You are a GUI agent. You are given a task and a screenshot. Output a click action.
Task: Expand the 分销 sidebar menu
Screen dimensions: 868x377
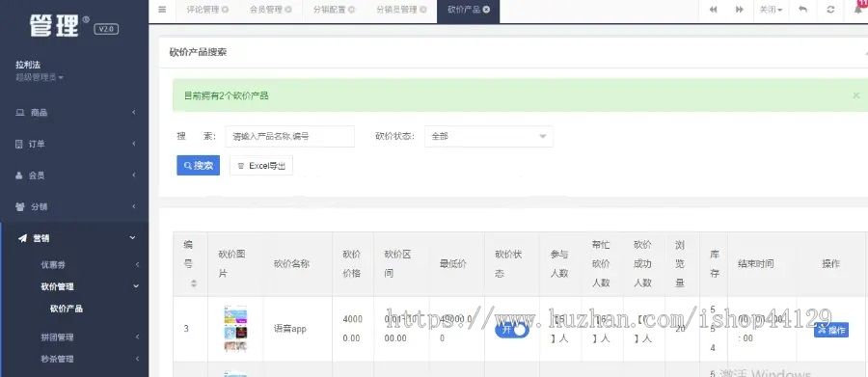(x=74, y=206)
